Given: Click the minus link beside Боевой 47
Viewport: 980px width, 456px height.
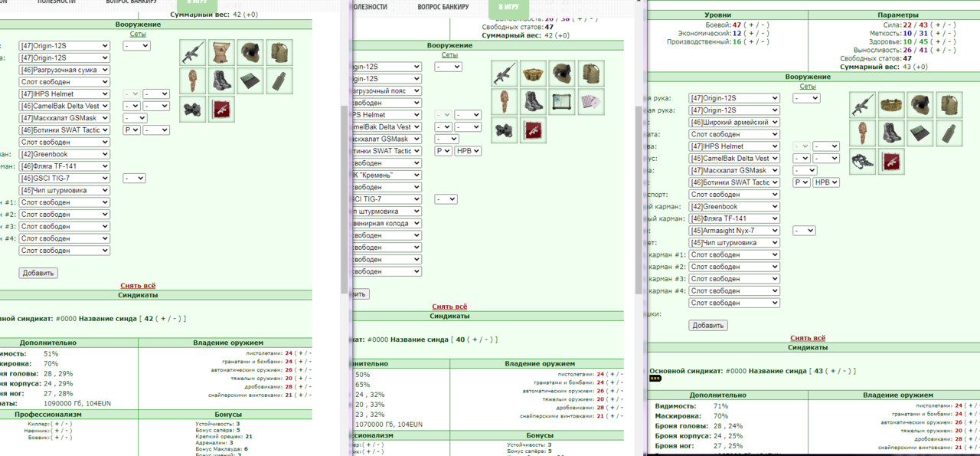Looking at the screenshot, I should 763,25.
